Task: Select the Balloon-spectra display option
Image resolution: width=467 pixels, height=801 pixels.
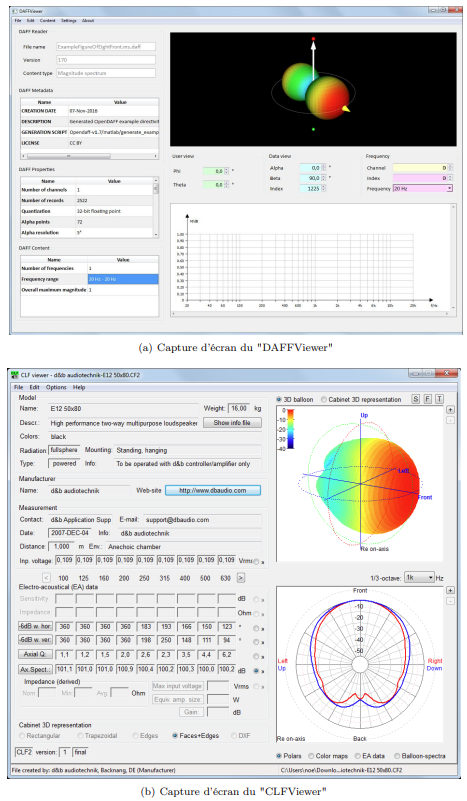Action: pos(397,756)
